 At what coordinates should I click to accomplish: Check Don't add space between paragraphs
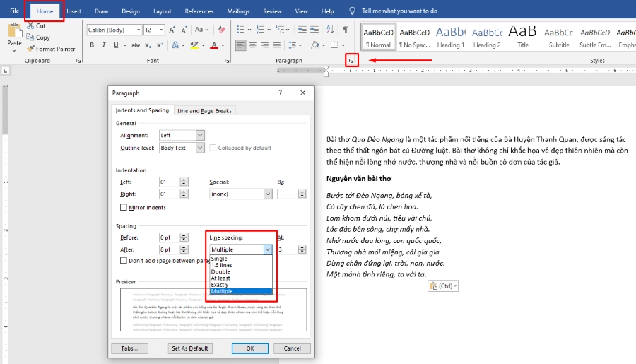124,261
